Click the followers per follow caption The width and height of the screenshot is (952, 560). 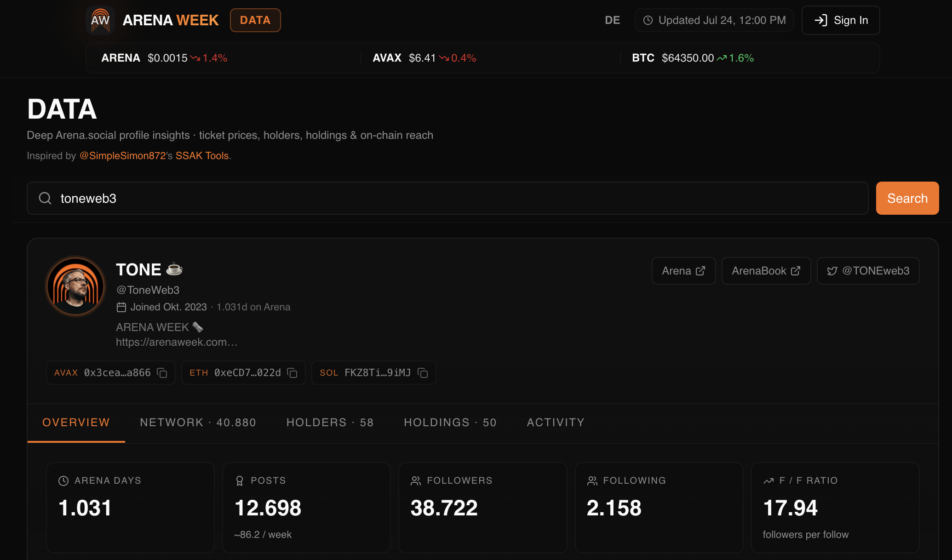806,535
